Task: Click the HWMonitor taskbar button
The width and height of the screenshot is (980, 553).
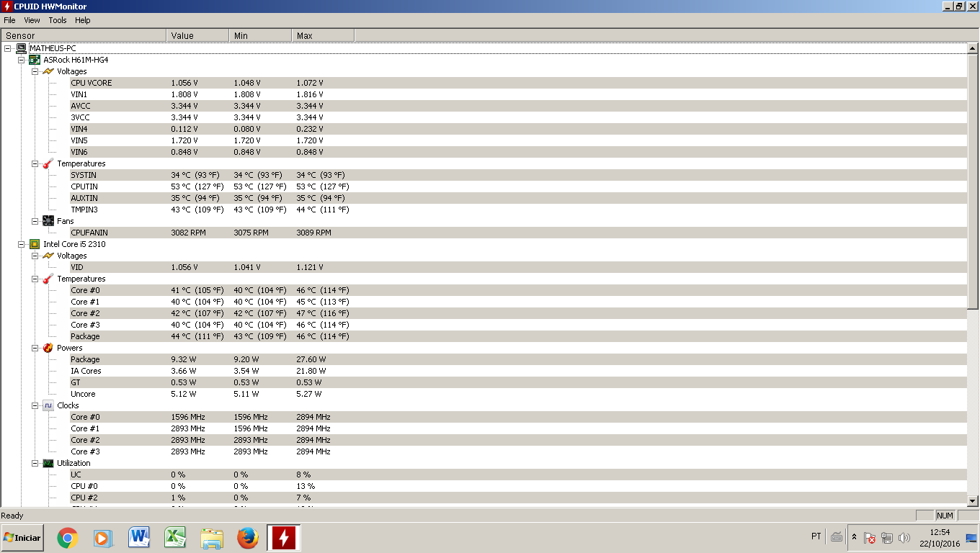Action: [283, 538]
